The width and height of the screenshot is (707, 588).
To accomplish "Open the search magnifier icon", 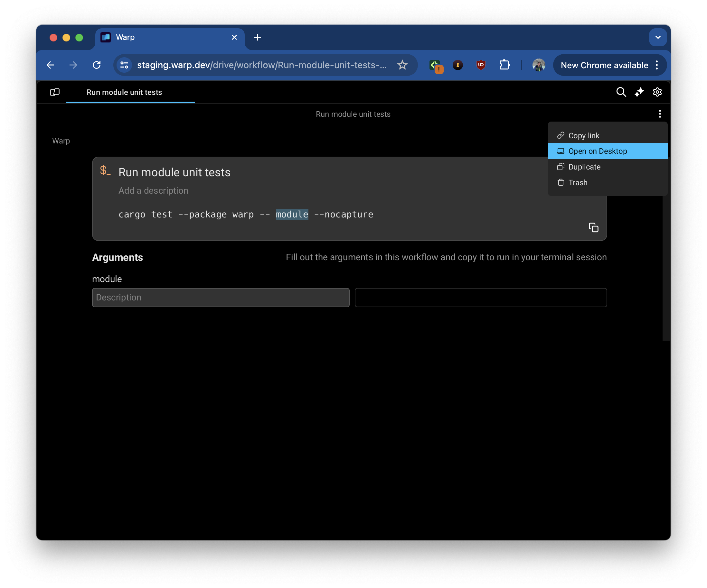I will [x=621, y=92].
